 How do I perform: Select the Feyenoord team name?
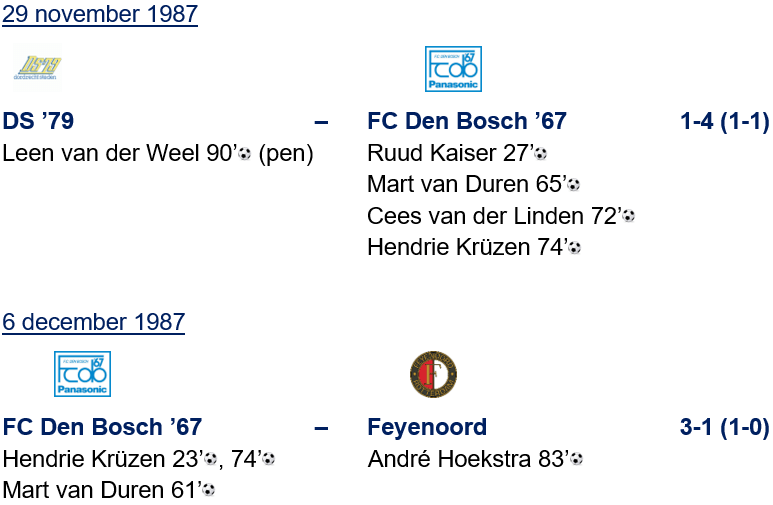pos(427,428)
